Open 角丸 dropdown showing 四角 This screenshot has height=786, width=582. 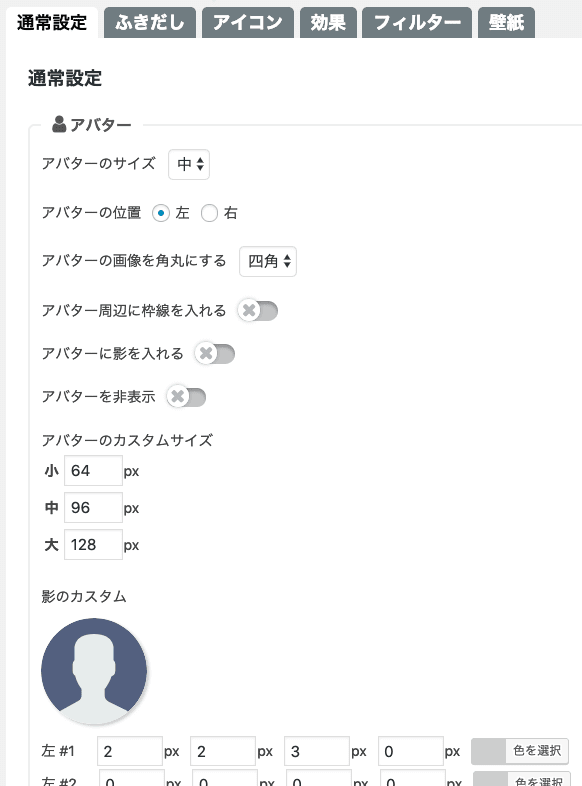pyautogui.click(x=268, y=261)
